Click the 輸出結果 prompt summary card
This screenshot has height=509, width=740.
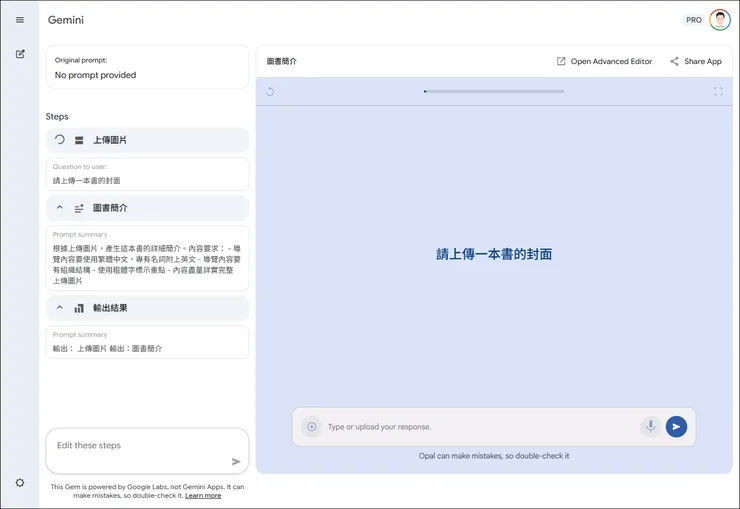tap(147, 342)
